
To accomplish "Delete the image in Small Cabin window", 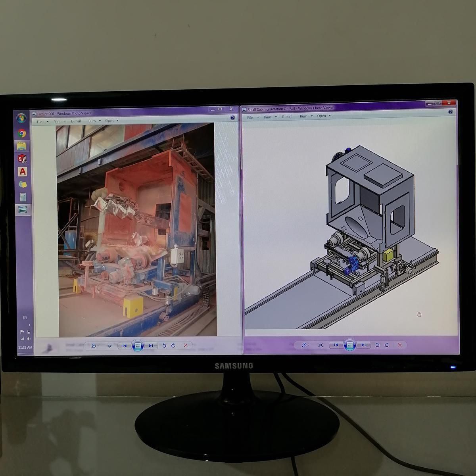I will tap(400, 345).
